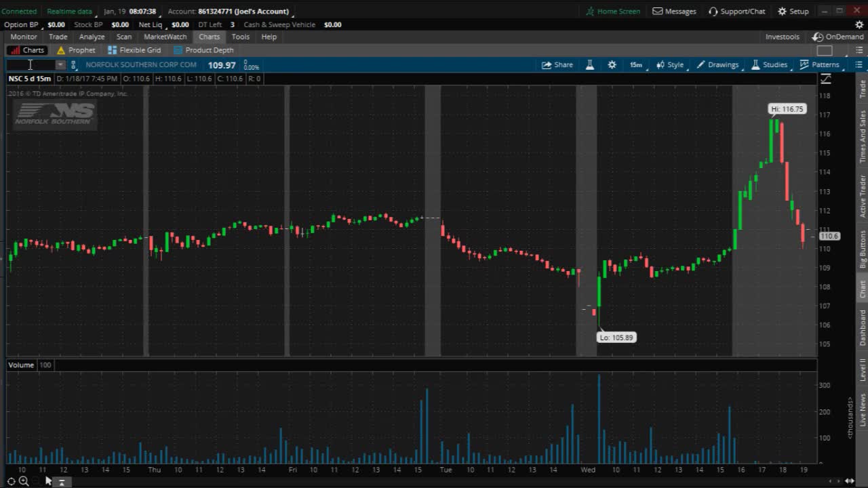Image resolution: width=868 pixels, height=488 pixels.
Task: Click the 110.6 current price tag
Action: pyautogui.click(x=829, y=236)
